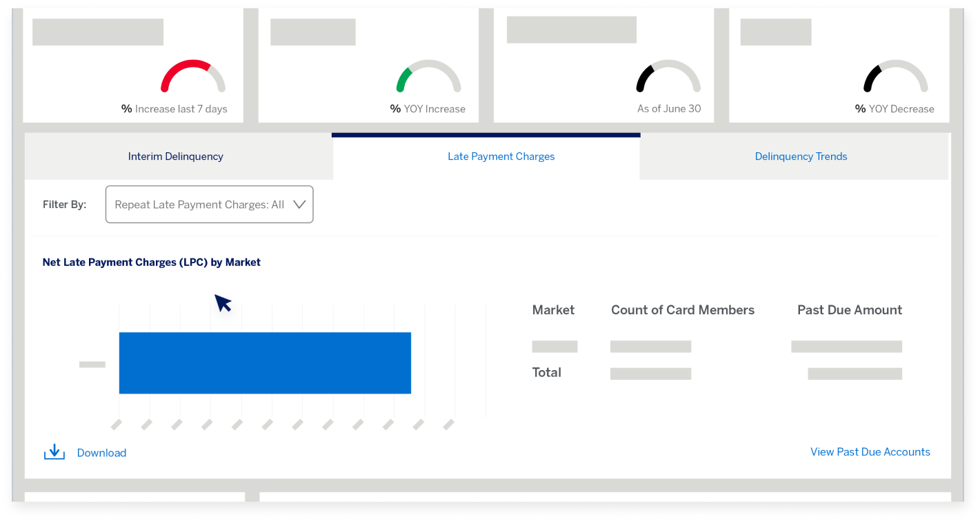Click the Download text link
This screenshot has height=521, width=980.
click(x=101, y=453)
